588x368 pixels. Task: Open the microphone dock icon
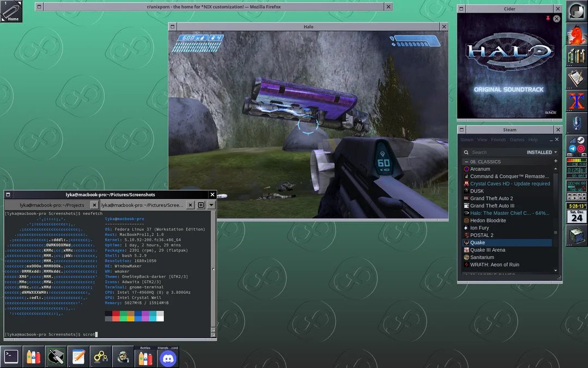pos(577,123)
